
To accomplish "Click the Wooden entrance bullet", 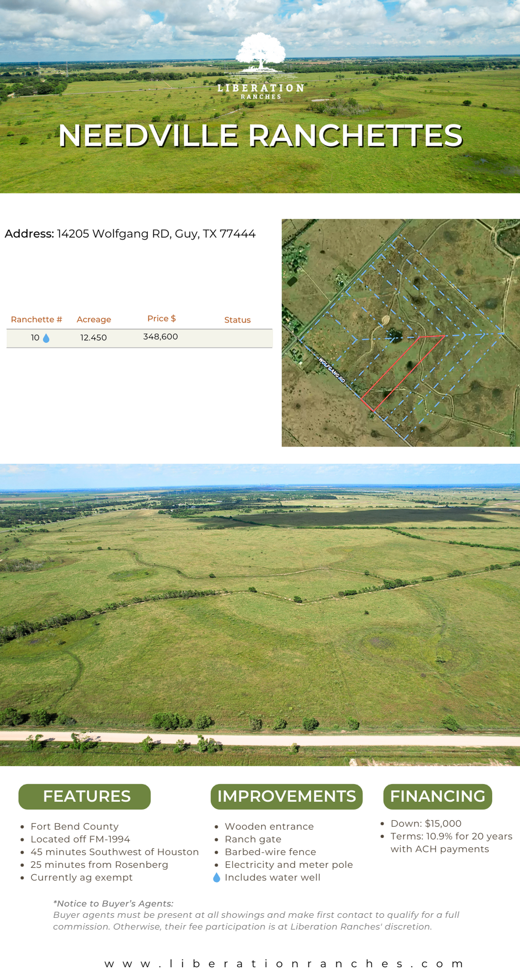I will [x=269, y=827].
